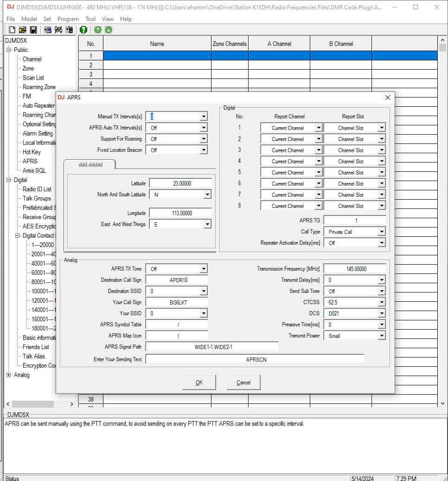Click the green down arrow icon

pos(109,30)
